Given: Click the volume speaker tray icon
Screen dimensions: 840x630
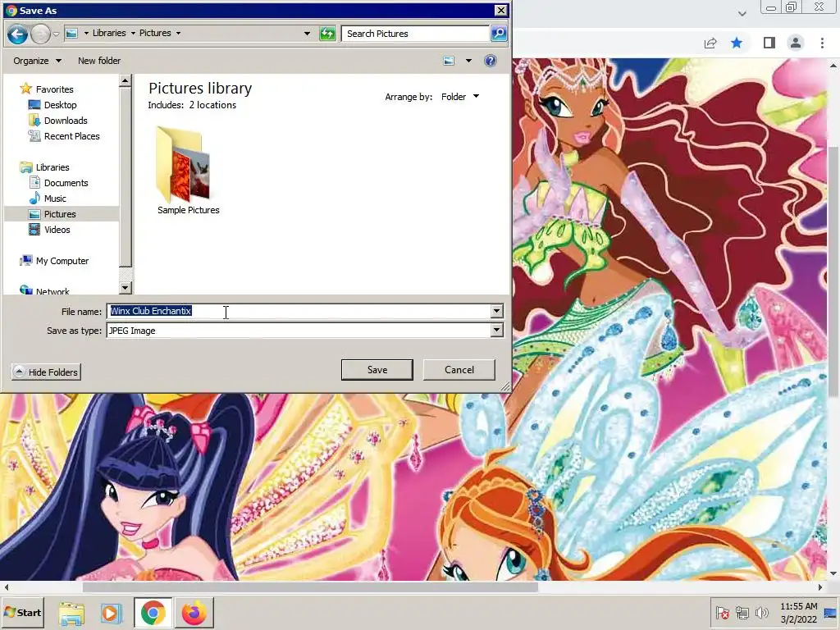Looking at the screenshot, I should [x=761, y=612].
